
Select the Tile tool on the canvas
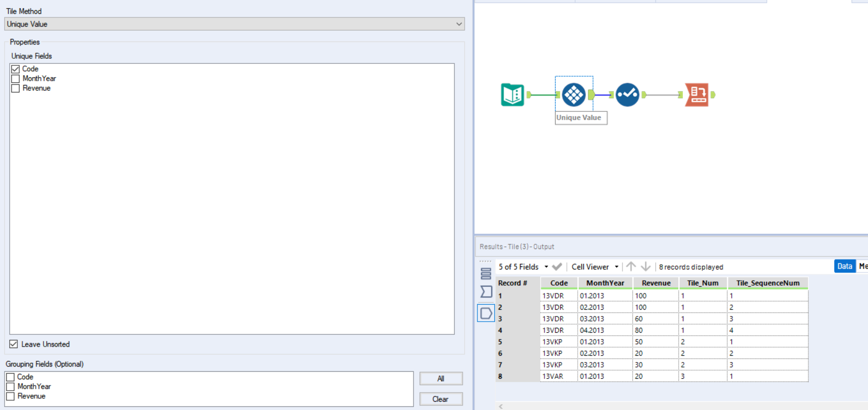tap(574, 95)
